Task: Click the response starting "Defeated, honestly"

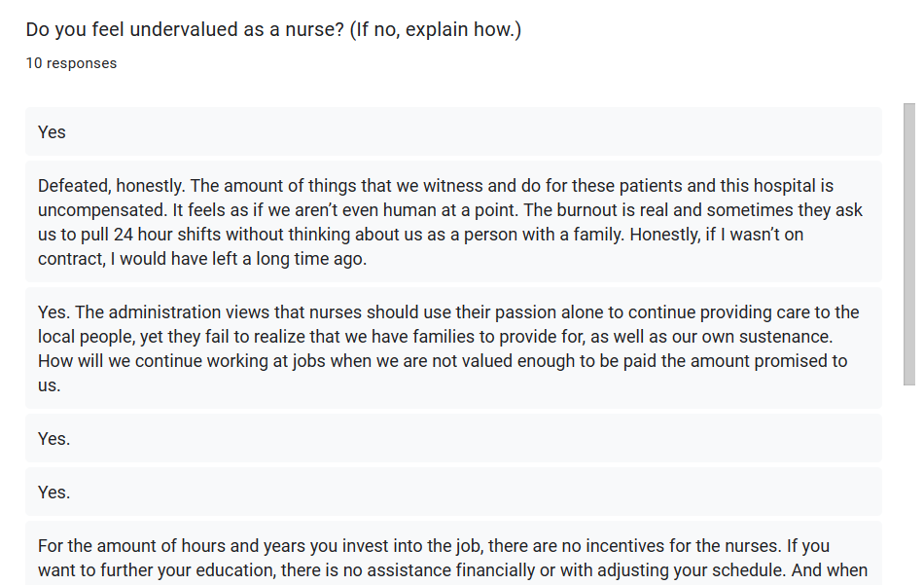Action: [x=453, y=222]
